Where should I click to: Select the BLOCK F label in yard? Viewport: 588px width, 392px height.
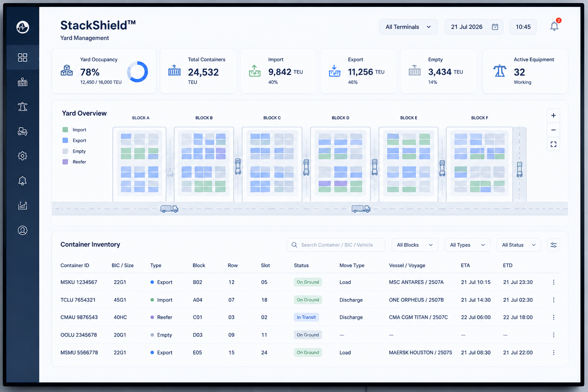pos(480,118)
